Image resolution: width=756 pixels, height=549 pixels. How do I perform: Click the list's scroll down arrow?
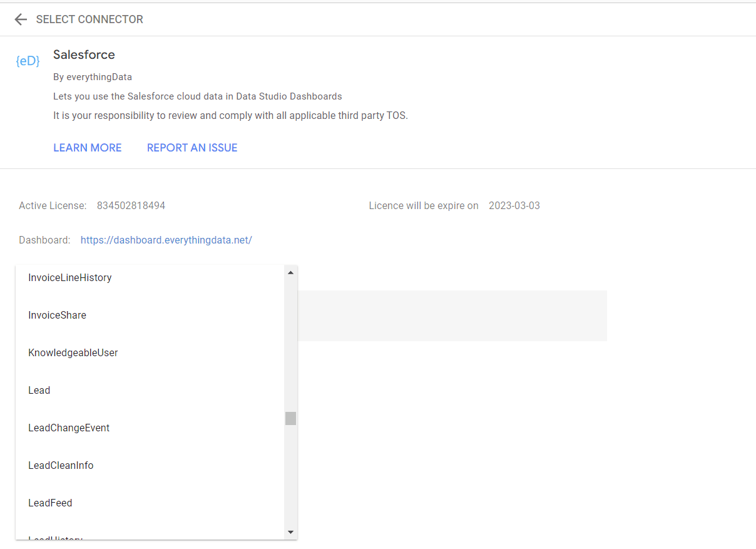point(290,532)
